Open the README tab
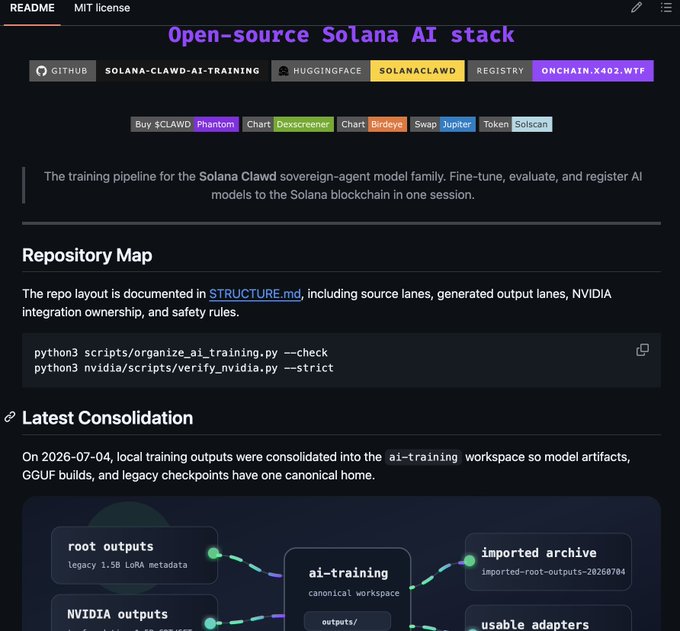Viewport: 680px width, 631px height. pos(32,8)
